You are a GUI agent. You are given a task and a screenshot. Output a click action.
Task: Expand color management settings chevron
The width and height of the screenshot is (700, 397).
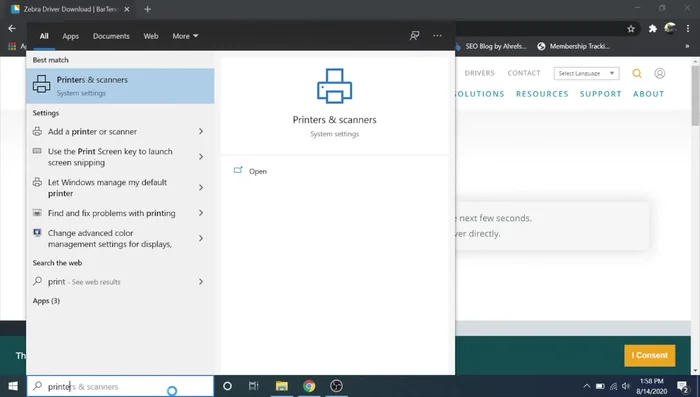coord(201,238)
